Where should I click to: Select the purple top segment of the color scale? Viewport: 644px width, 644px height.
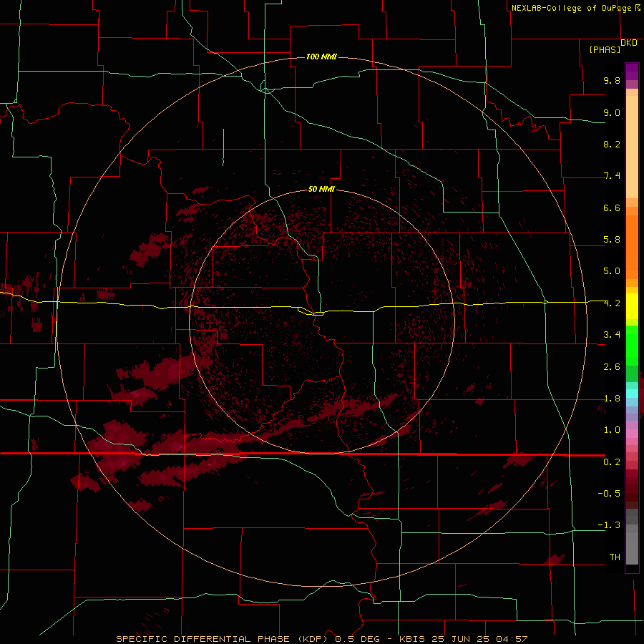(632, 72)
